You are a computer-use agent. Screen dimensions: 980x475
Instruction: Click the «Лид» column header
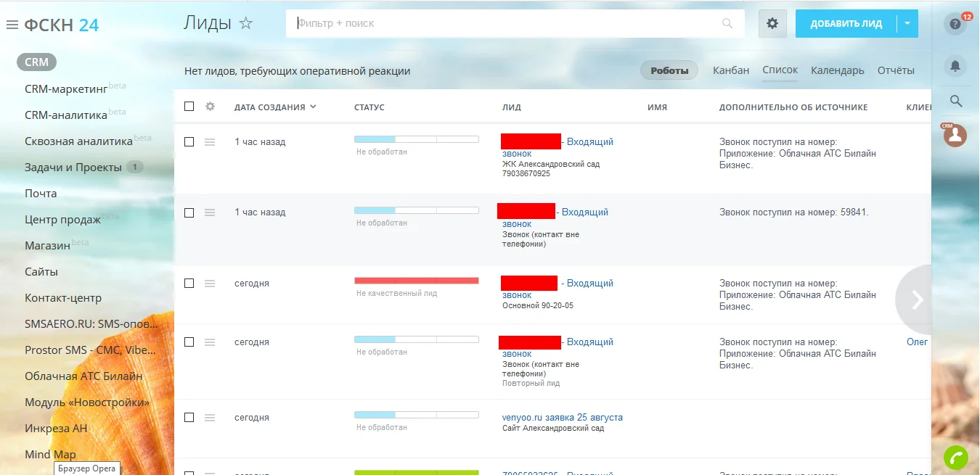click(512, 107)
